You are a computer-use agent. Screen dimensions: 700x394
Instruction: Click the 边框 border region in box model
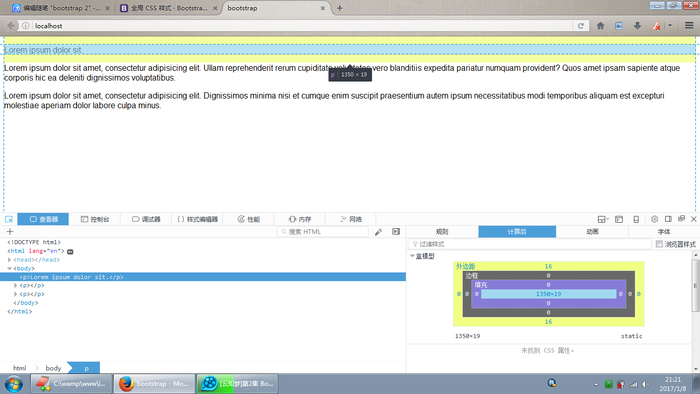point(472,276)
